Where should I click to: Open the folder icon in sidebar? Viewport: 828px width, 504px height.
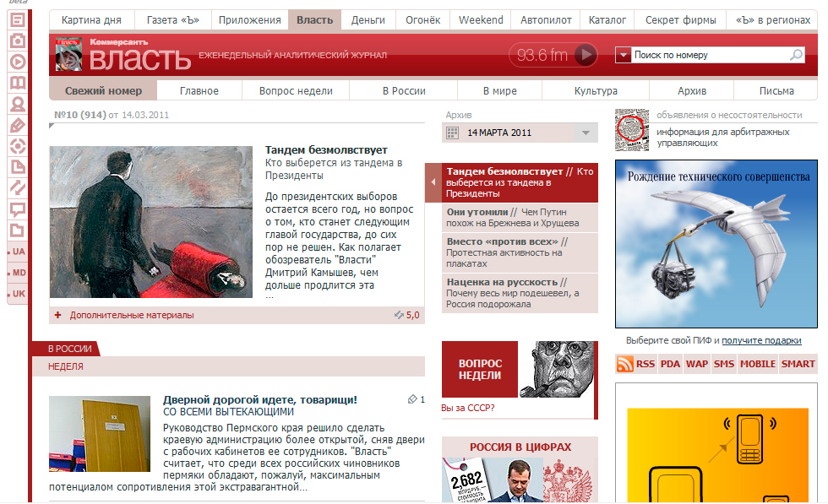(x=18, y=230)
